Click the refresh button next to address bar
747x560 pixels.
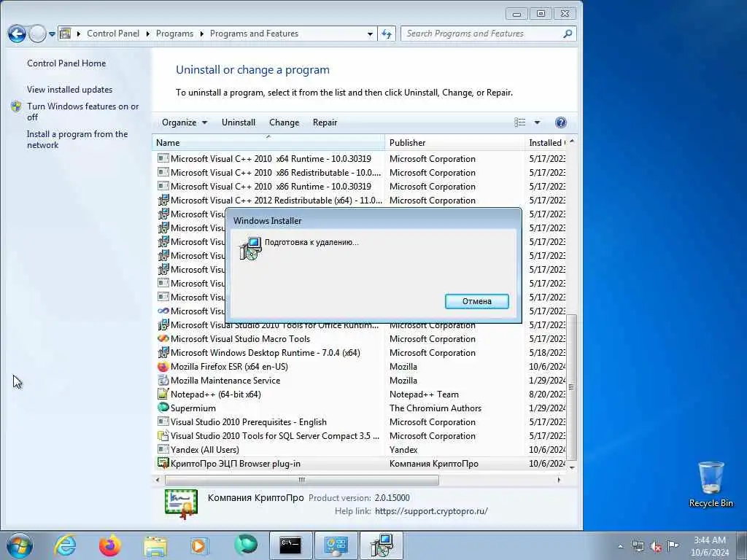387,34
